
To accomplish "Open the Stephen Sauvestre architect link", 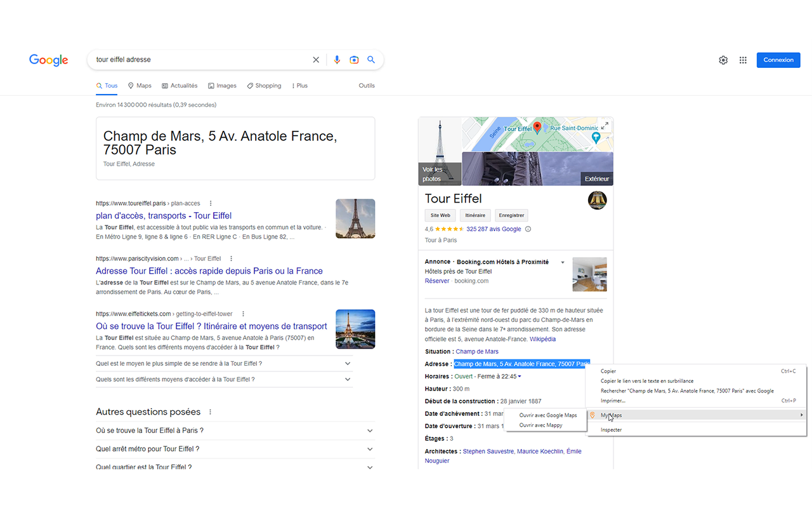I will [488, 451].
